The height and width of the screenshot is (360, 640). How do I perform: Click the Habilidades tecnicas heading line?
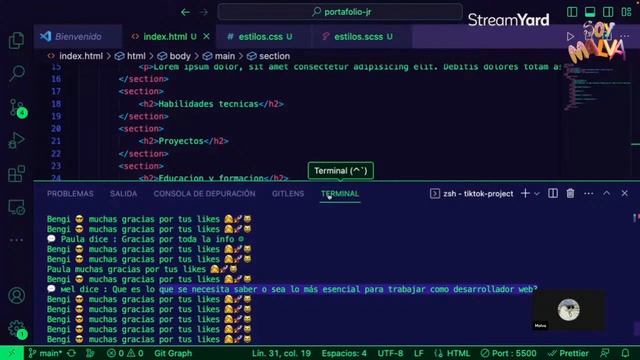coord(211,104)
